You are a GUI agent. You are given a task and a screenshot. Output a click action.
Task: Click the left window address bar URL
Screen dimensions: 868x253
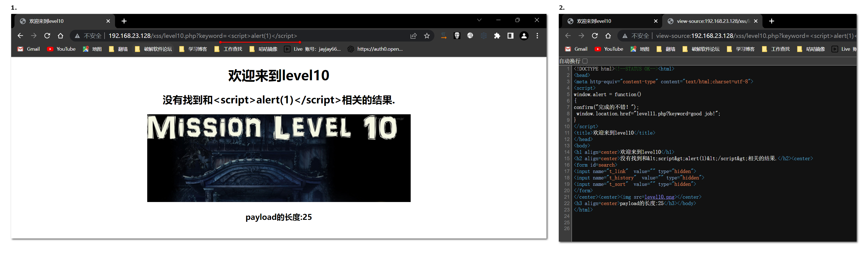click(202, 36)
